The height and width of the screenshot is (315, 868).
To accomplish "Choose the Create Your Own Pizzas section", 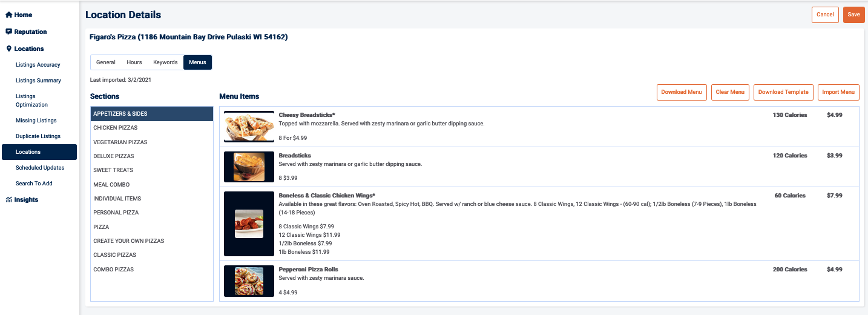I will [128, 241].
